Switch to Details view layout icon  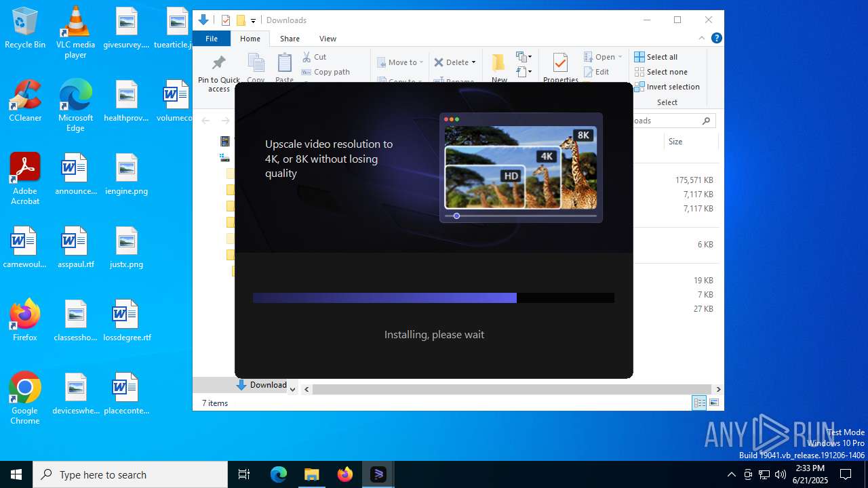pyautogui.click(x=699, y=403)
